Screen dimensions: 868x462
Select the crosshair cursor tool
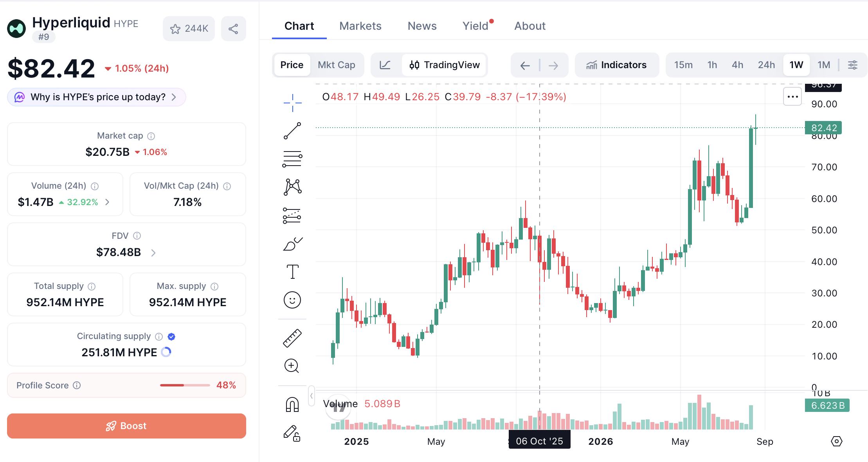point(292,103)
